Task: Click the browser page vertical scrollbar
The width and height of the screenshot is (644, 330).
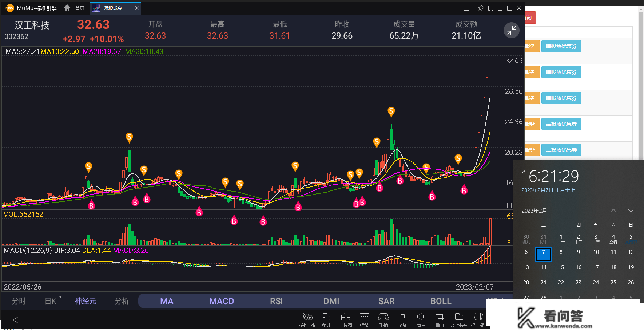Action: click(641, 84)
